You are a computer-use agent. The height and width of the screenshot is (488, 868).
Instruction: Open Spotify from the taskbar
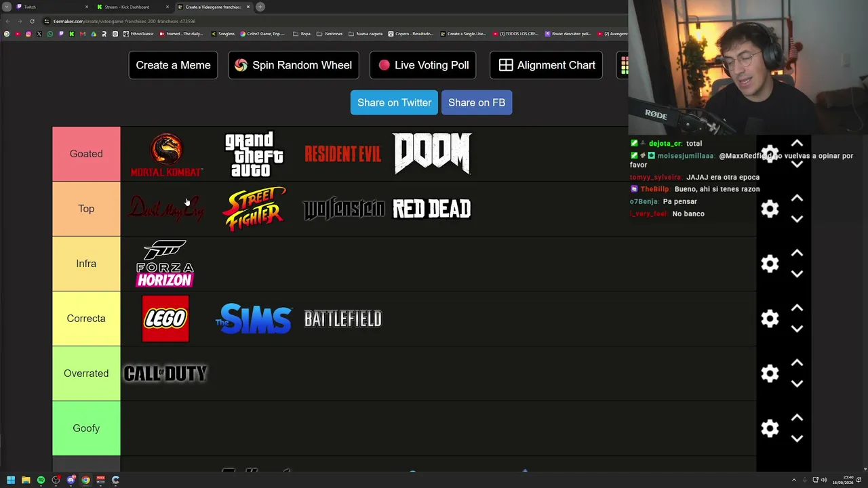[41, 480]
